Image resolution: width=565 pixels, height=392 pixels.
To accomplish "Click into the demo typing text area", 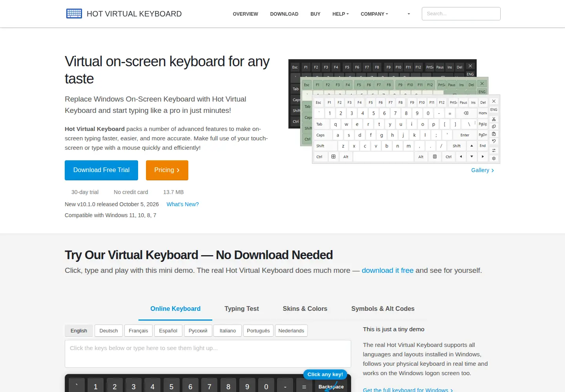I will click(208, 354).
